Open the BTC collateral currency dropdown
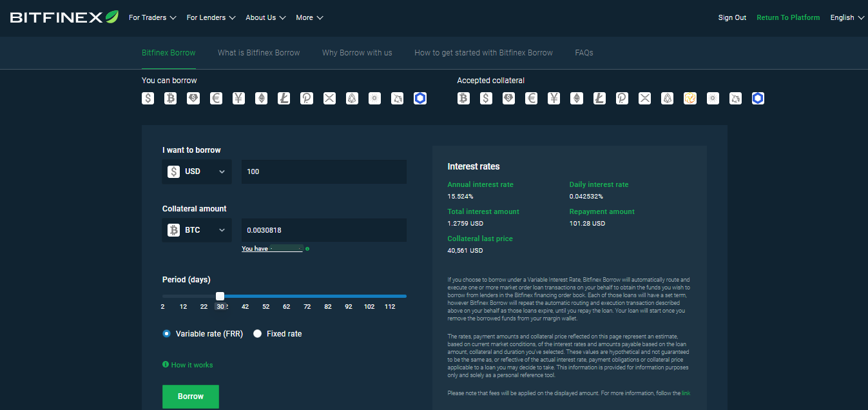Viewport: 868px width, 410px height. pyautogui.click(x=197, y=230)
